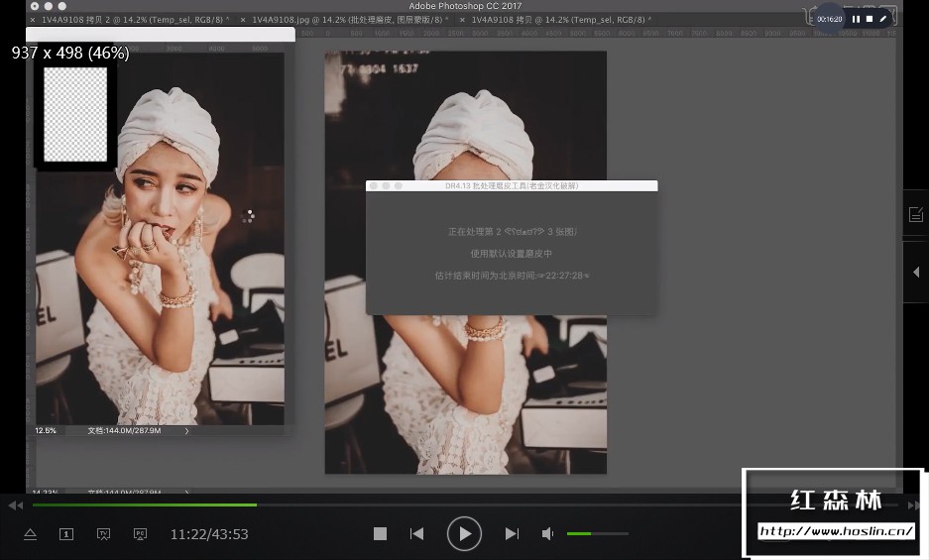This screenshot has height=560, width=929.
Task: Adjust the green volume slider
Action: (597, 534)
